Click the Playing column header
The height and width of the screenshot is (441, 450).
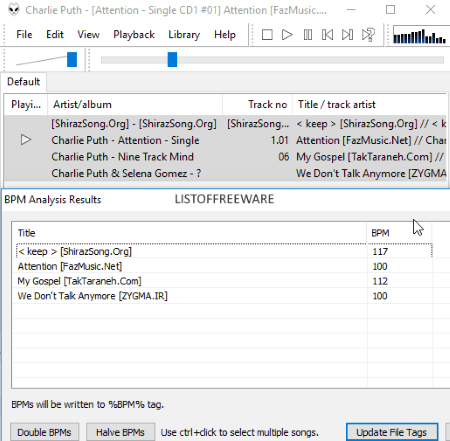click(26, 105)
